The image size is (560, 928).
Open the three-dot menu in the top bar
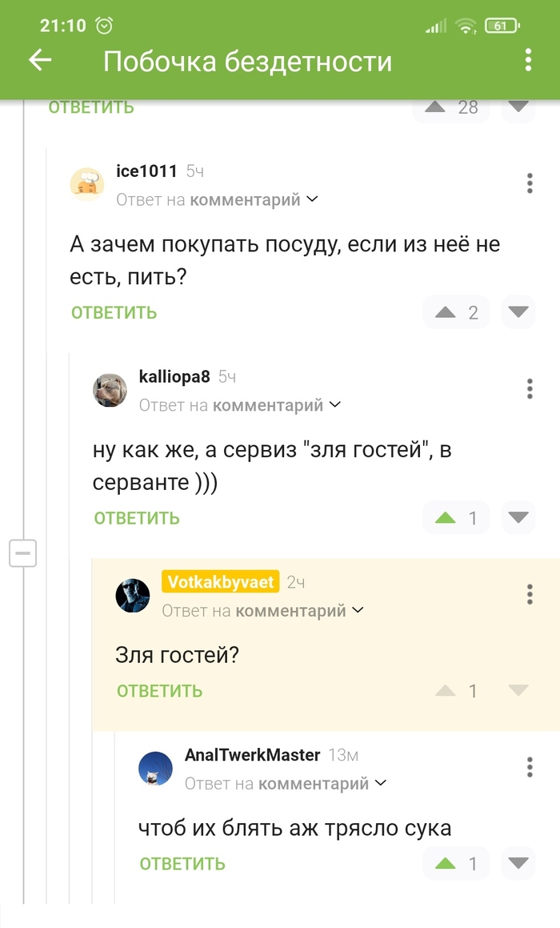pos(527,59)
